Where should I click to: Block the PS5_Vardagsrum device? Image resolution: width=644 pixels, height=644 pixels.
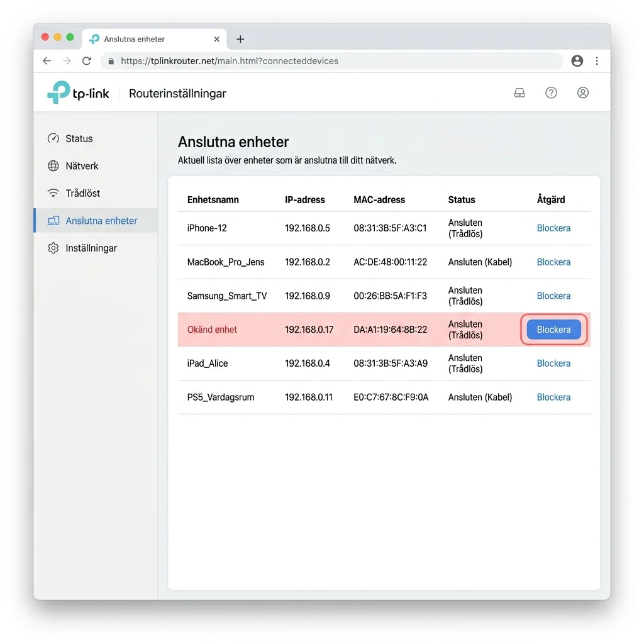pos(553,397)
